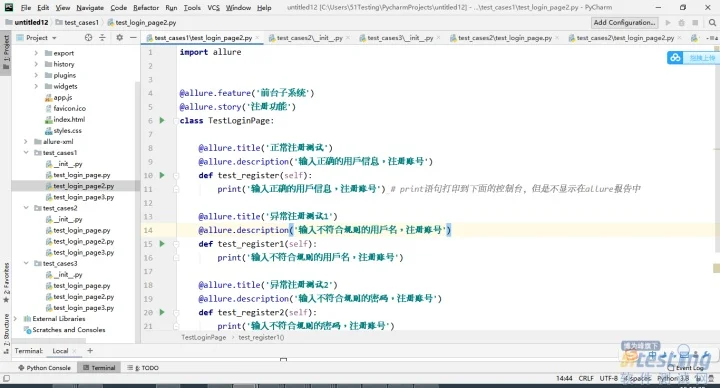Click the run gutter arrow beside test_register2

(x=162, y=312)
